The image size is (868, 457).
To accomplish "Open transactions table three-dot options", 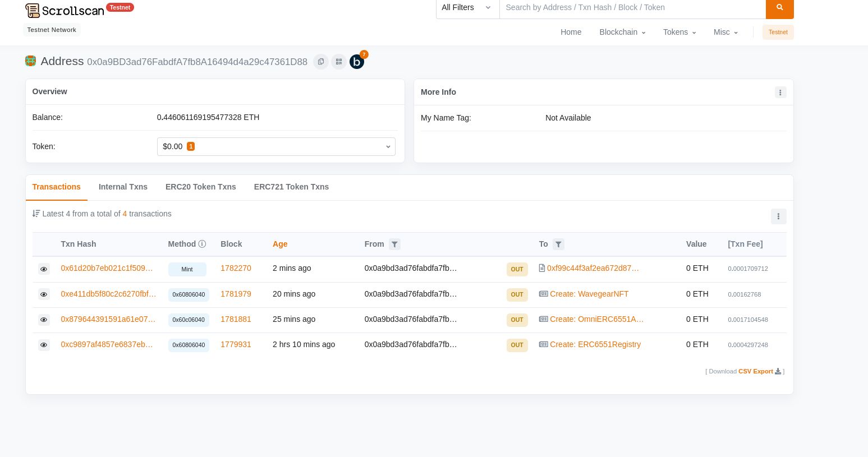I will click(x=778, y=216).
